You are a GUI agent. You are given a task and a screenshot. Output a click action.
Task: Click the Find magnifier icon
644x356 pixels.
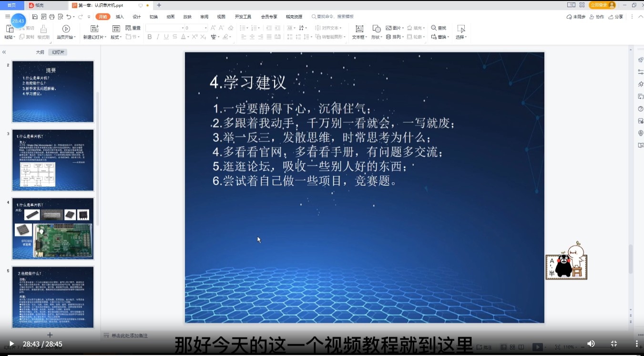pyautogui.click(x=434, y=28)
